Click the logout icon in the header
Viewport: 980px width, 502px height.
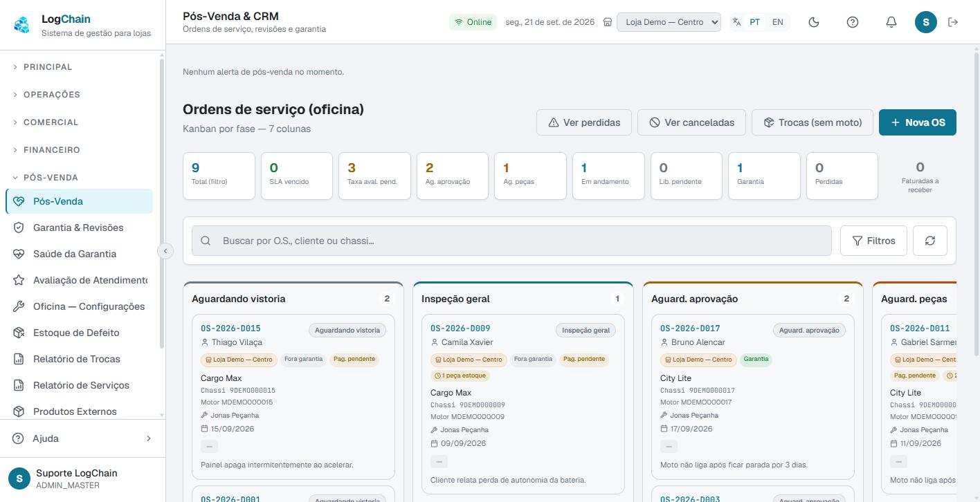[953, 22]
